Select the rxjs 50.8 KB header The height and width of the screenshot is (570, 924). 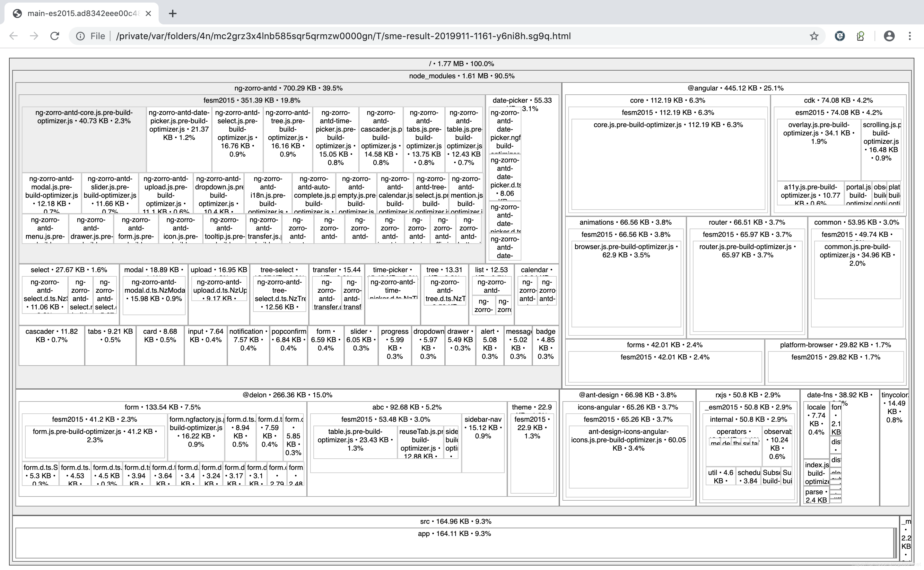click(x=747, y=395)
